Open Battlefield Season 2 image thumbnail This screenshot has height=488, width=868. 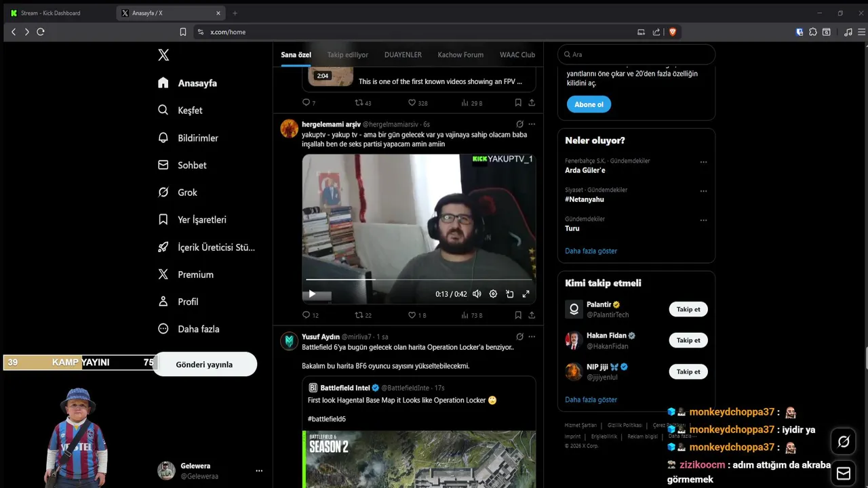[x=419, y=460]
